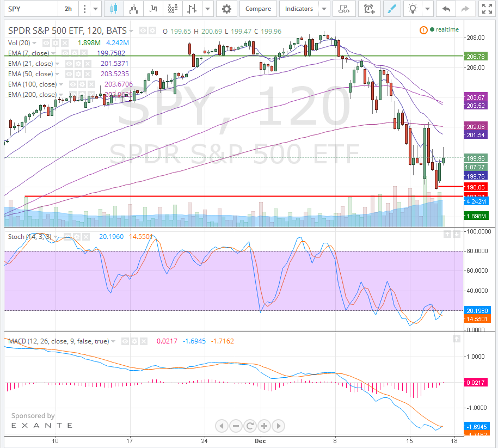Screen dimensions: 498x448
Task: Remove the Stoch (14, 3, 3) indicator
Action: coord(86,237)
